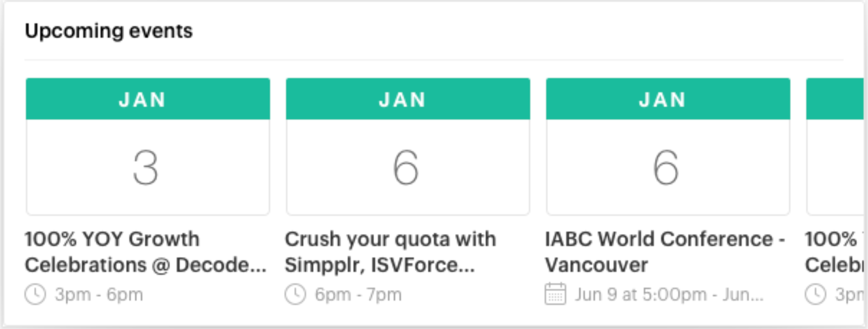Select the IABC conference JAN 6 tile
This screenshot has width=868, height=329.
tap(668, 147)
